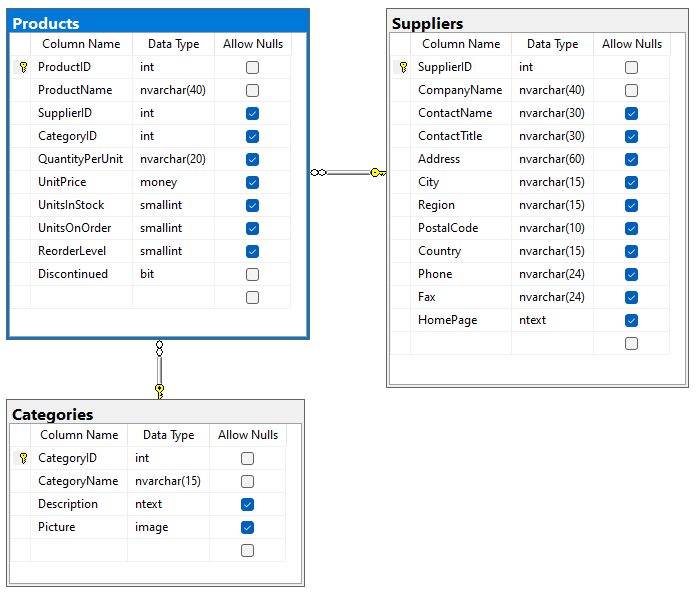697x594 pixels.
Task: Click the Categories table header
Action: tap(155, 414)
